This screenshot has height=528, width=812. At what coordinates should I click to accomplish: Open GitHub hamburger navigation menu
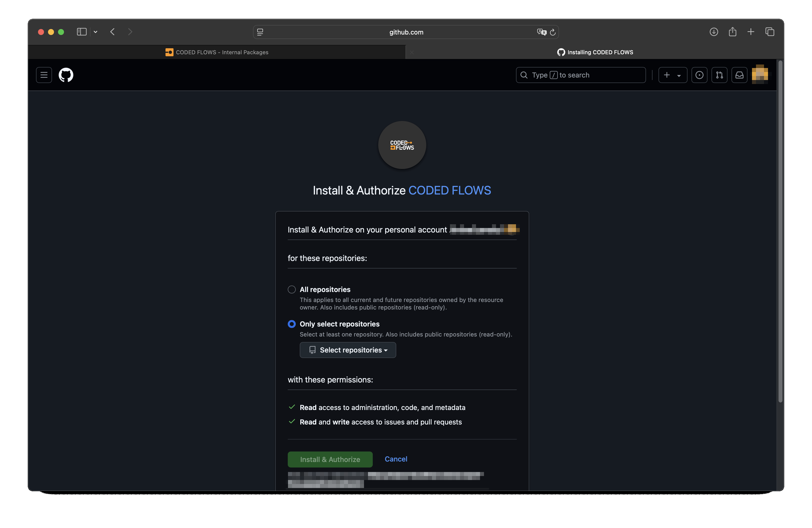coord(44,75)
